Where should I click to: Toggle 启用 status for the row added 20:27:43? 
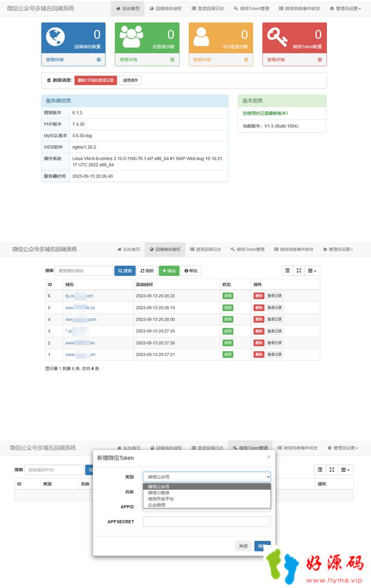point(227,331)
